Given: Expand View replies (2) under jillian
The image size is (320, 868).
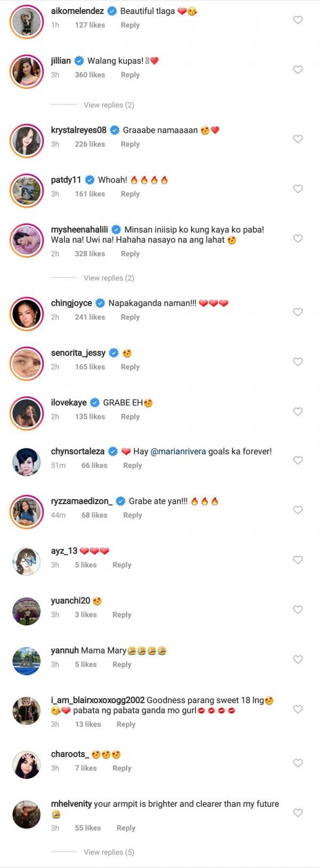Looking at the screenshot, I should [x=109, y=105].
